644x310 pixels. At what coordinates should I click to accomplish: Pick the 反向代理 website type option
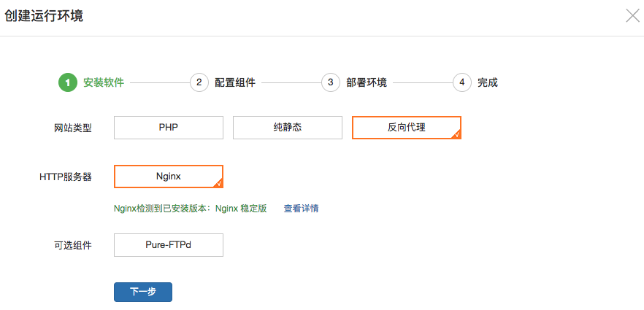pos(407,127)
